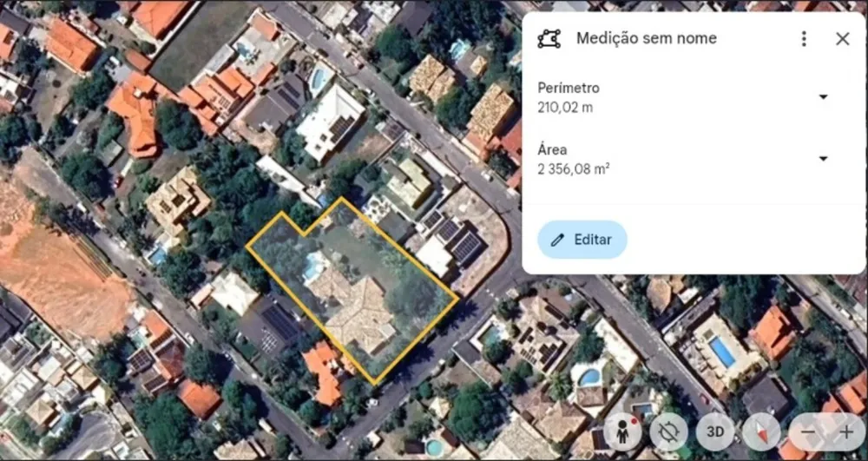Open Street View with pegman icon
Image resolution: width=868 pixels, height=461 pixels.
[622, 431]
